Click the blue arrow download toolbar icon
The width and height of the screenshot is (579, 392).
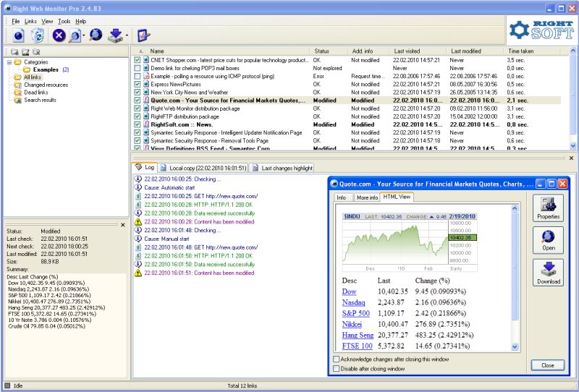115,36
